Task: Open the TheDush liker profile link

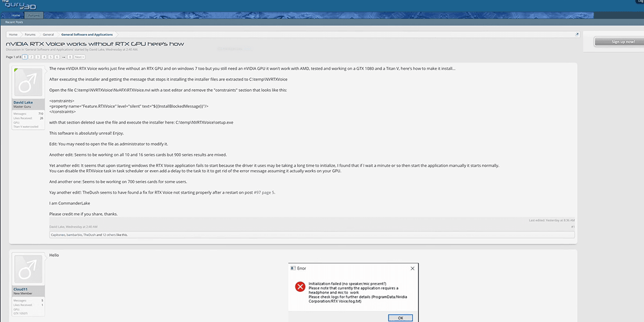Action: [x=89, y=235]
